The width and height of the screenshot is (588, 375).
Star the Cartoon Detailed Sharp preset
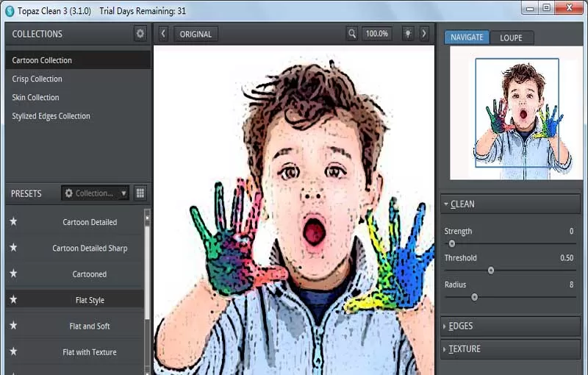[13, 248]
